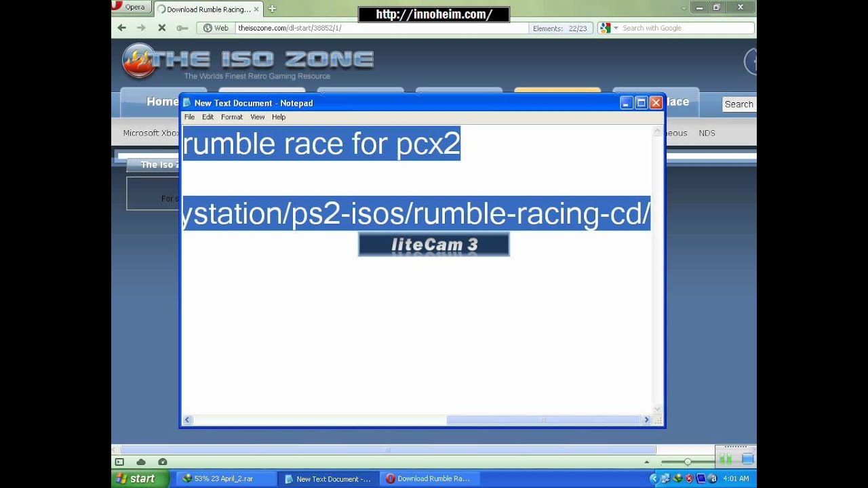Close the Notepad window
868x488 pixels.
(x=656, y=103)
